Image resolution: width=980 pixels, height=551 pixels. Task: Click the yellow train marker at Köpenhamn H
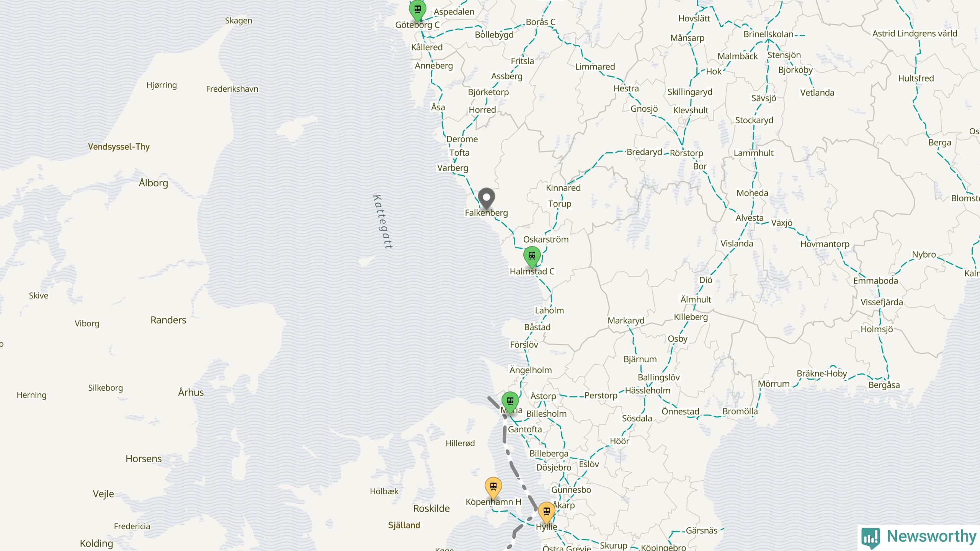493,488
